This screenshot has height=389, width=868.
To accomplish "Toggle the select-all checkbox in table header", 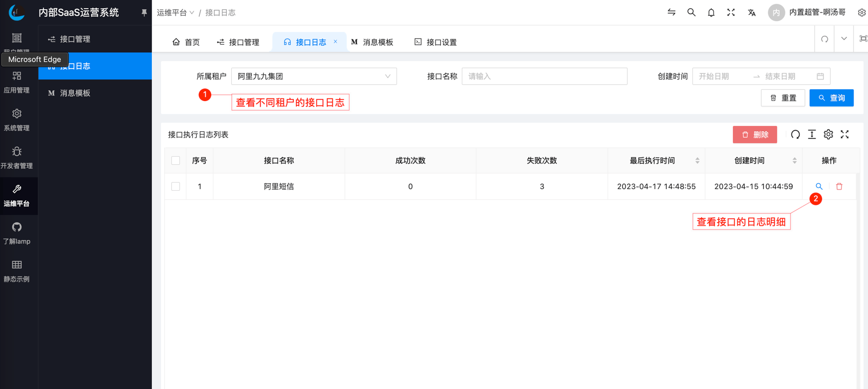I will [176, 160].
